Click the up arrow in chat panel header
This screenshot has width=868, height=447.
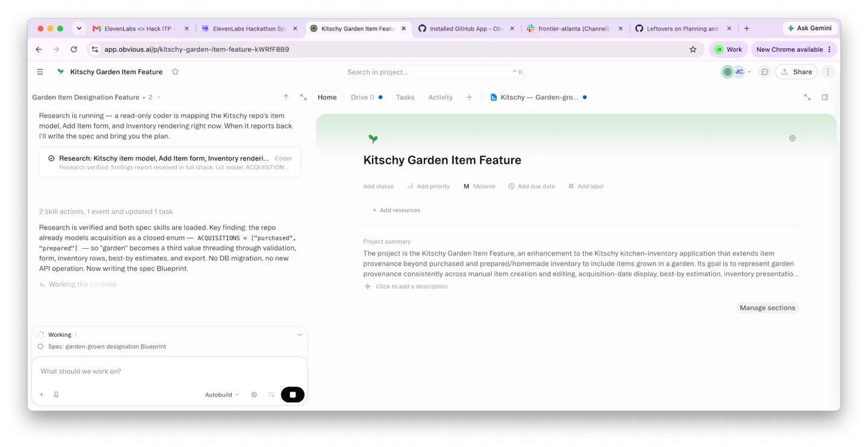tap(286, 97)
